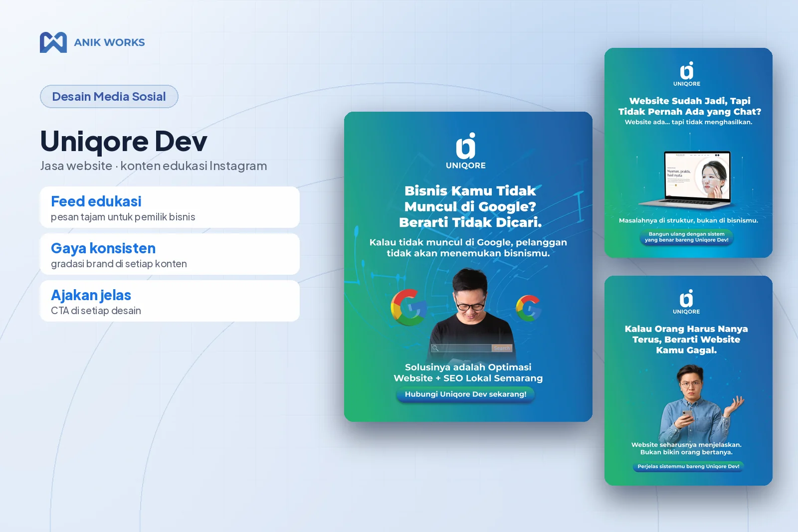The image size is (798, 532).
Task: Click Hubungi Uniqore Dev sekarang button
Action: [465, 394]
